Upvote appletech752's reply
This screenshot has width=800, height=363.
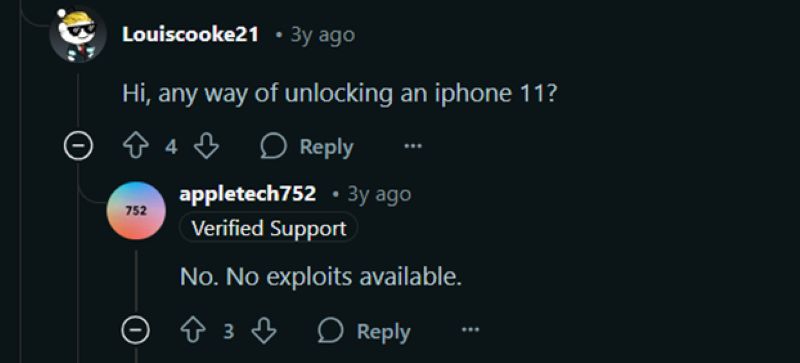pyautogui.click(x=193, y=331)
